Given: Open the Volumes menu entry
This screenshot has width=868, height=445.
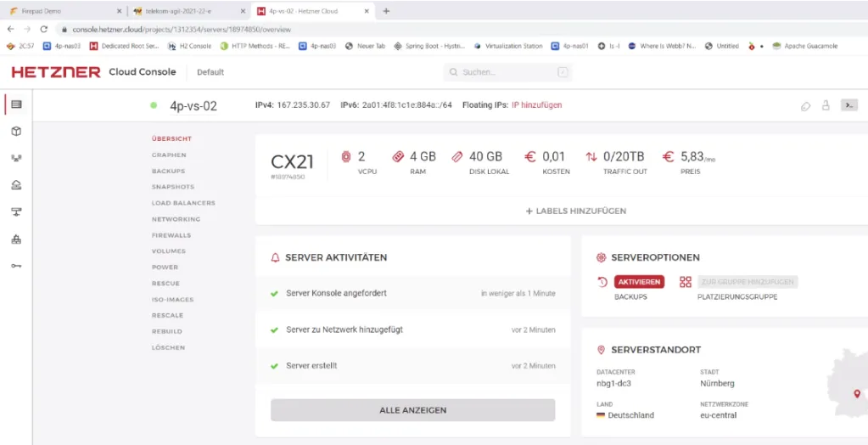Looking at the screenshot, I should tap(169, 251).
